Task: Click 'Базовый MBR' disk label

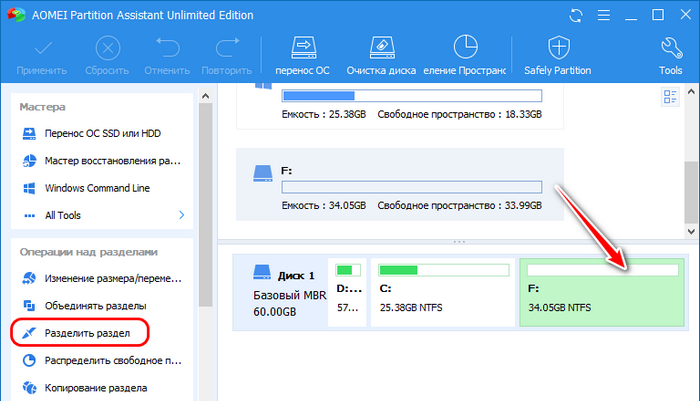Action: coord(290,295)
